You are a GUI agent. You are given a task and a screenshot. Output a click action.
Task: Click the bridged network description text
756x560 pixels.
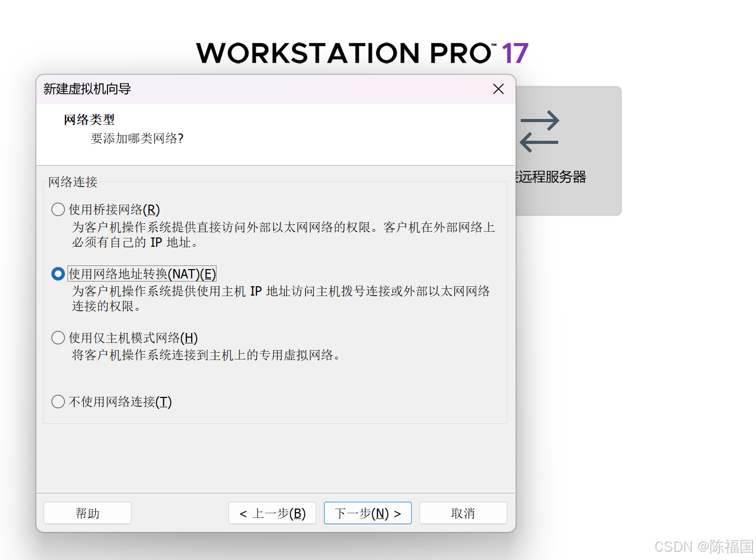[283, 235]
